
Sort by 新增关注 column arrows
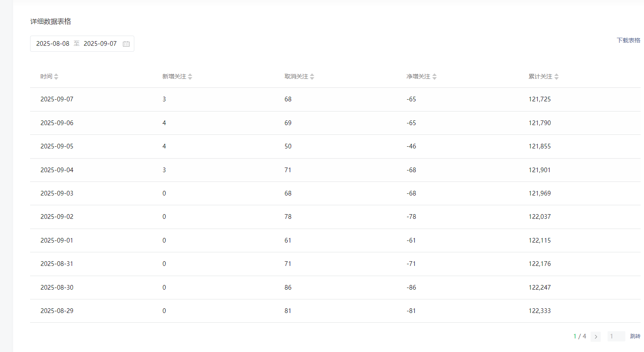(190, 77)
